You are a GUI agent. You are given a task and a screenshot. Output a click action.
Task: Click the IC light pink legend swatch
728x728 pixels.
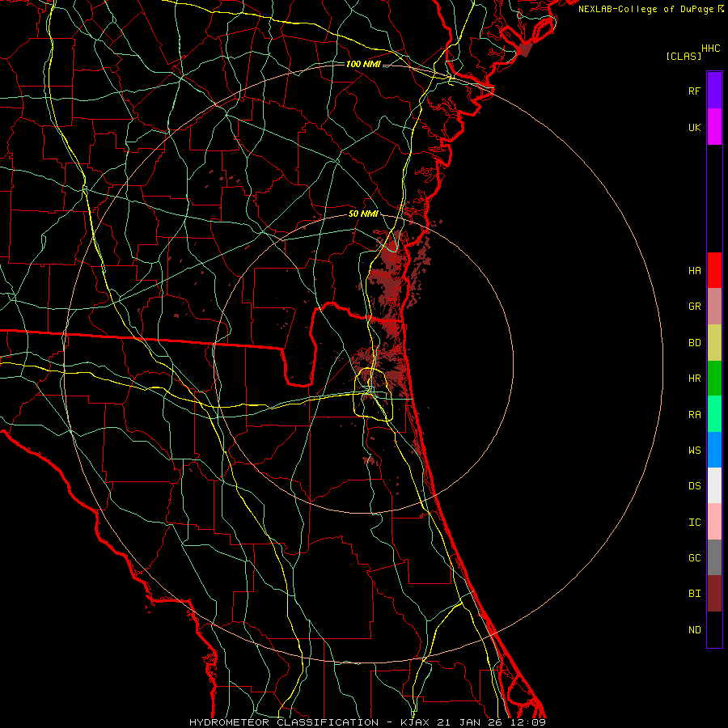[x=714, y=522]
